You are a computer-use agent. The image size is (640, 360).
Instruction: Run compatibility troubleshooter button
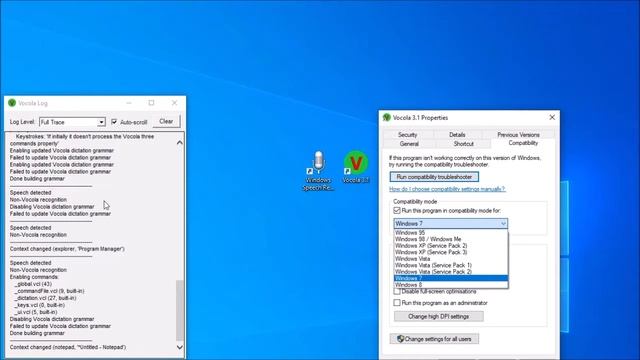click(434, 177)
